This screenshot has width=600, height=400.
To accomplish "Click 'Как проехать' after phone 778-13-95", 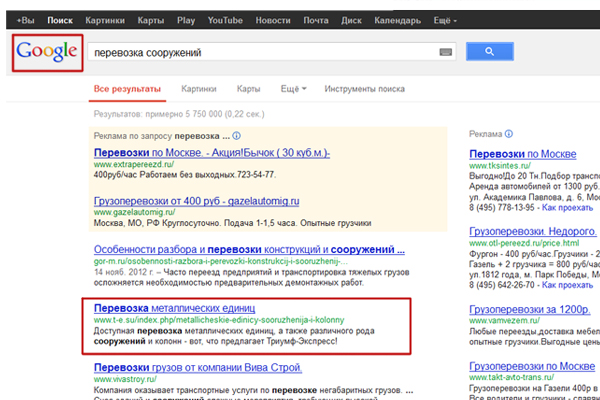I will 567,208.
